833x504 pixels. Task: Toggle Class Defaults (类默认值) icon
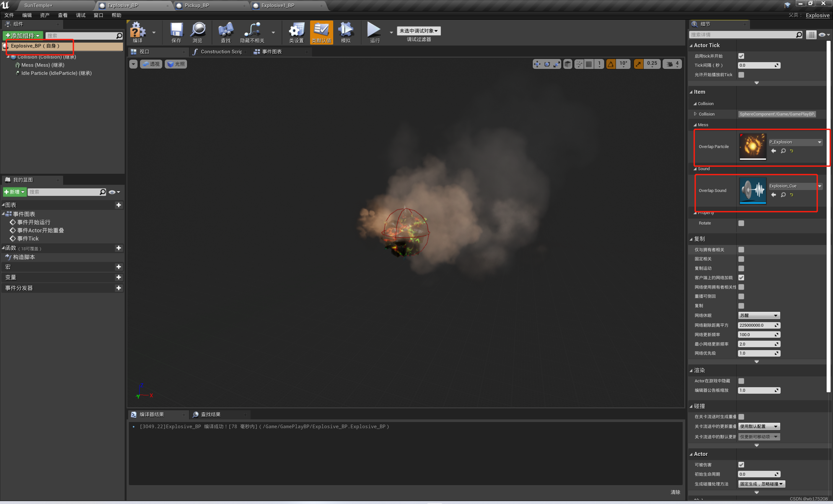pos(321,33)
